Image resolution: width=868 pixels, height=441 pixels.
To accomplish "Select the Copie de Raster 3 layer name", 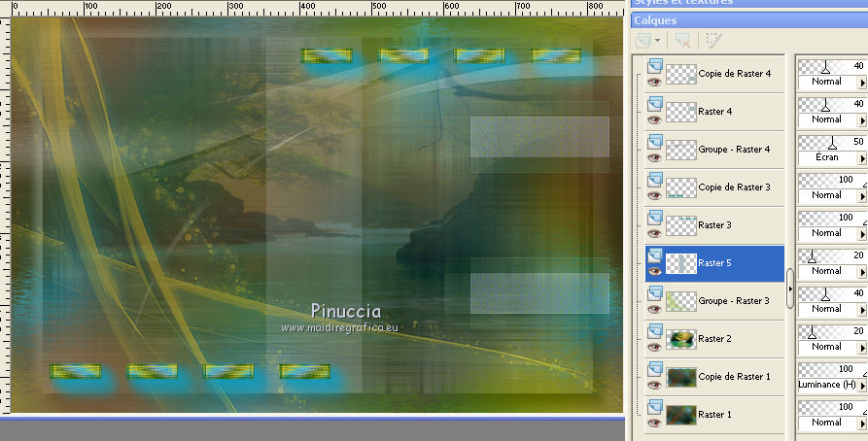I will pyautogui.click(x=735, y=187).
